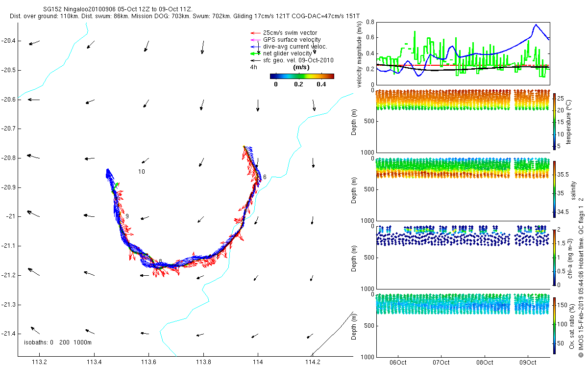588x368 pixels.
Task: Click the 07Oct tick label on time axis
Action: [x=441, y=363]
